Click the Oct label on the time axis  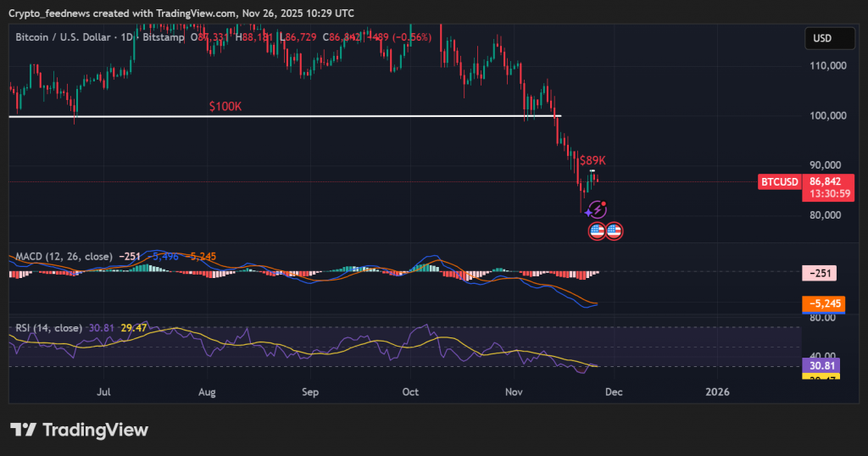[411, 392]
